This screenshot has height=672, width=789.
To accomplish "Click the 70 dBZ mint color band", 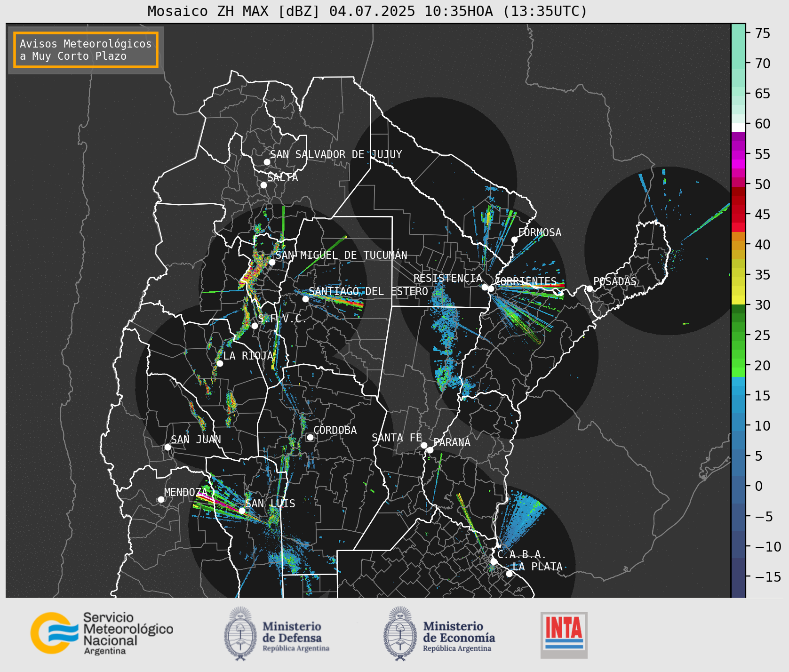I will [x=738, y=64].
